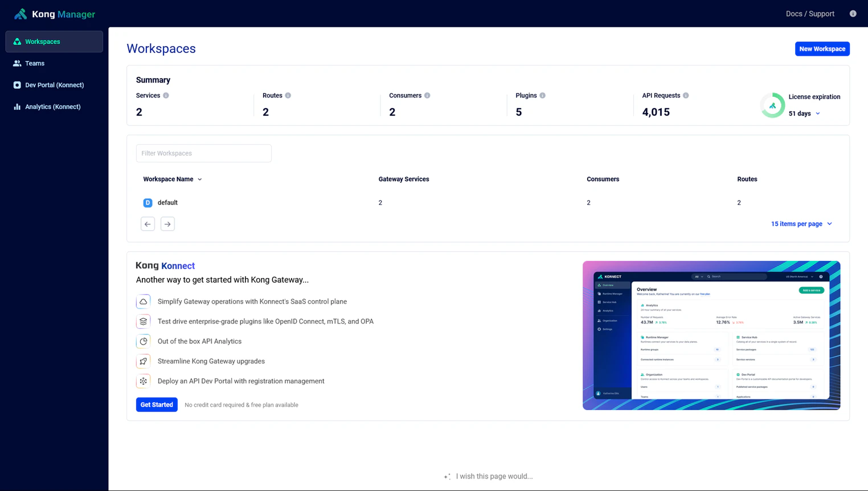The width and height of the screenshot is (868, 491).
Task: Sort by Workspace Name column chevron
Action: click(x=200, y=179)
